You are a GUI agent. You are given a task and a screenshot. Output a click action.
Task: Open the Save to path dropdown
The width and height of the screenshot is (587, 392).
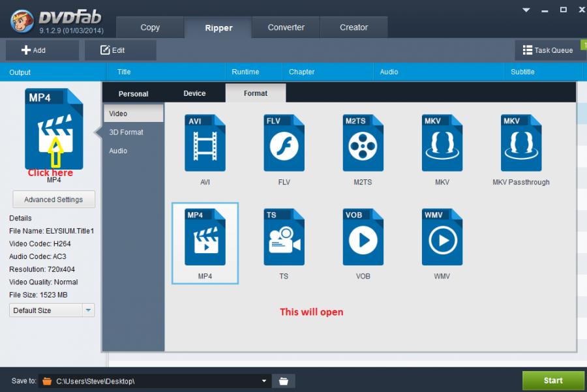point(264,381)
